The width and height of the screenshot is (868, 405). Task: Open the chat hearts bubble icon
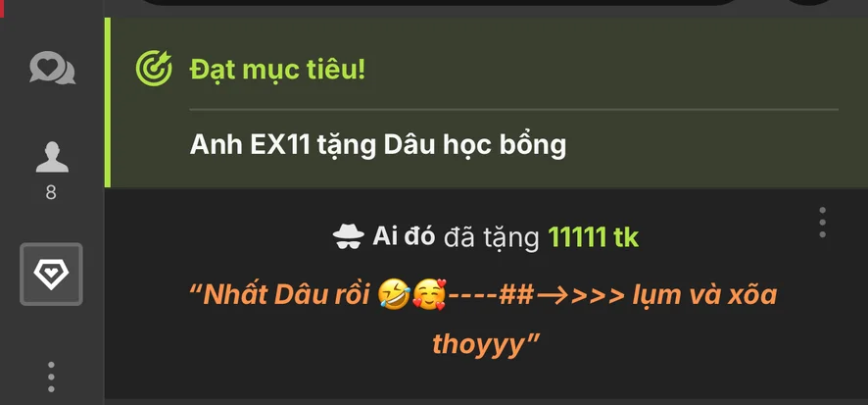point(52,68)
